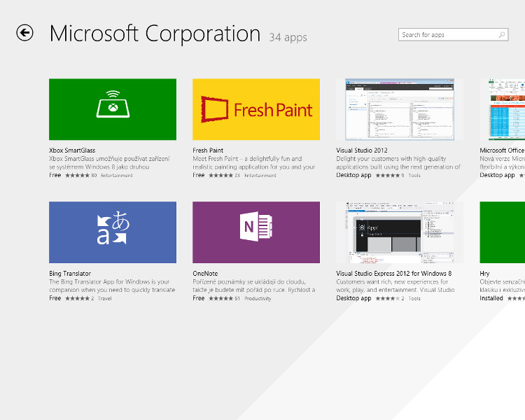The image size is (525, 420).
Task: Click the Visual Studio Express description text
Action: 395,286
